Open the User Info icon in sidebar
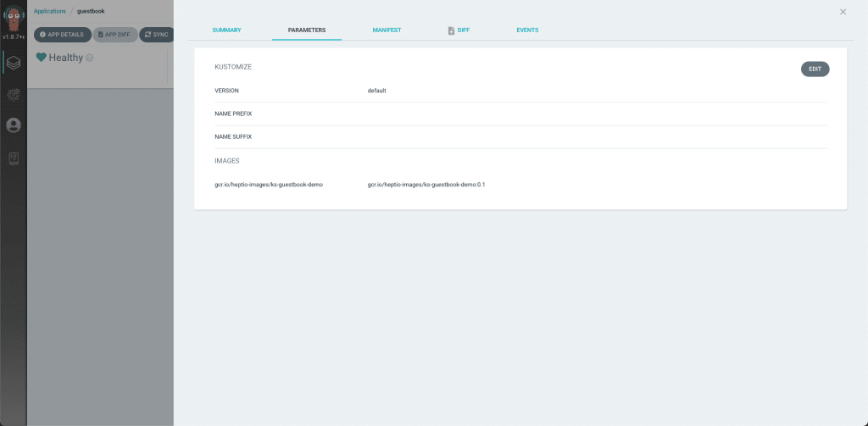This screenshot has height=426, width=868. click(x=14, y=125)
